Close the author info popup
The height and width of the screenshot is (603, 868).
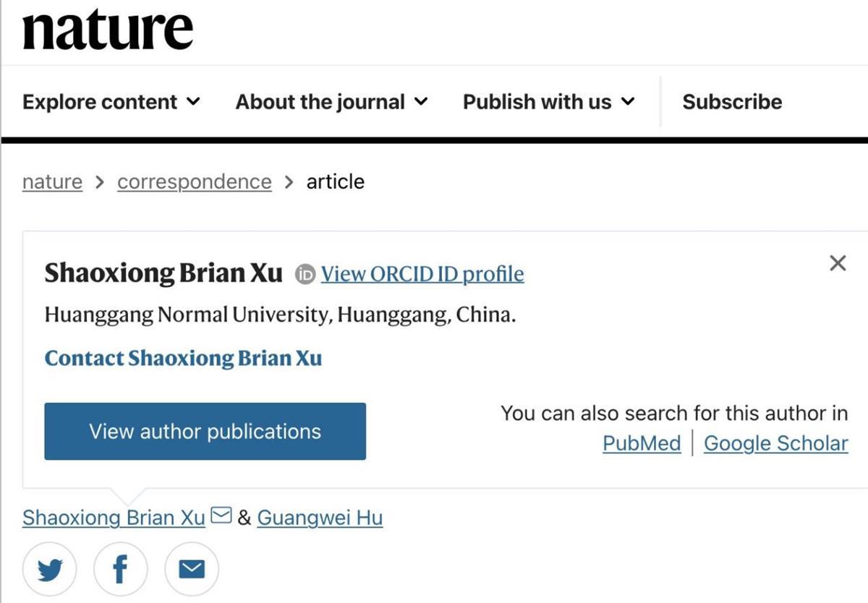[837, 263]
